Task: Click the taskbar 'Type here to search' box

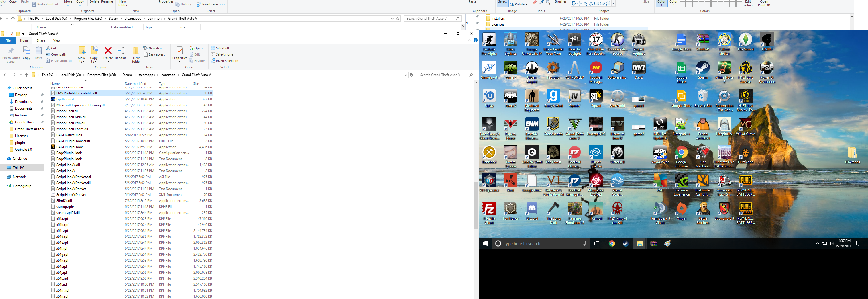Action: (541, 243)
